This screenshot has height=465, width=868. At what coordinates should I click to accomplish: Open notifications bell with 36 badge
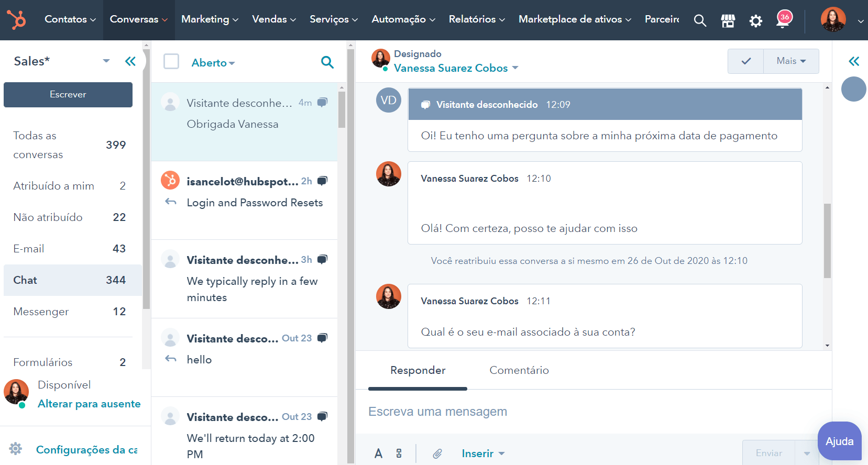[783, 20]
